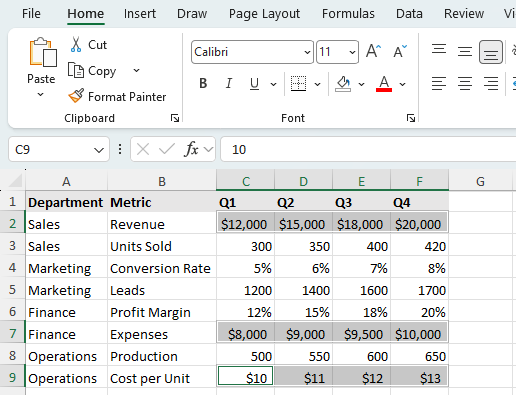
Task: Open the font size 11 dropdown
Action: coord(352,52)
